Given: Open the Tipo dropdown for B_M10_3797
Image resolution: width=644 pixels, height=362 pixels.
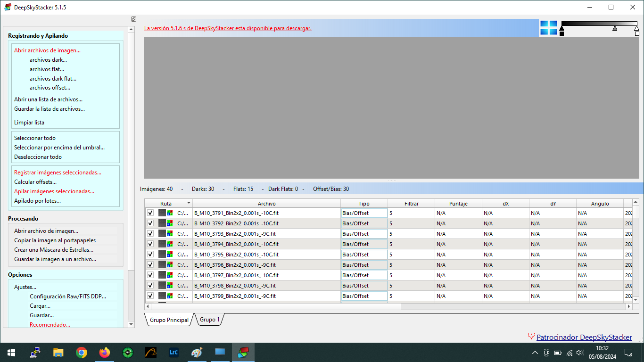Looking at the screenshot, I should (364, 275).
